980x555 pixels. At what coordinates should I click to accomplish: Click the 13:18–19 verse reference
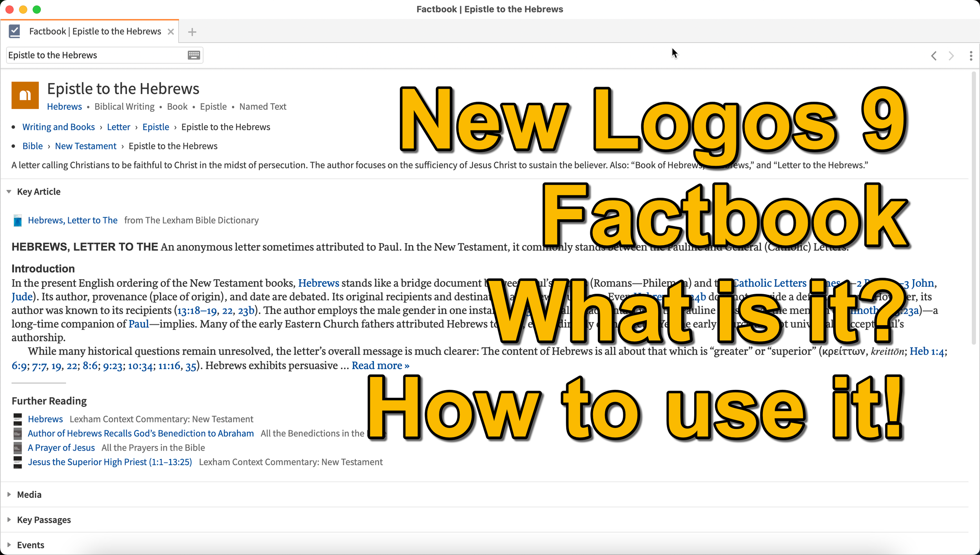coord(197,311)
